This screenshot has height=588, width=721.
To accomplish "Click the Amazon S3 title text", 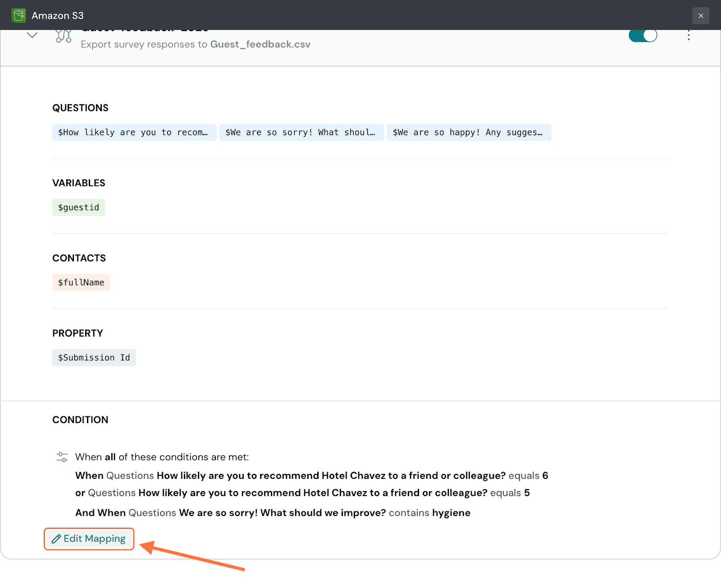I will pyautogui.click(x=58, y=16).
